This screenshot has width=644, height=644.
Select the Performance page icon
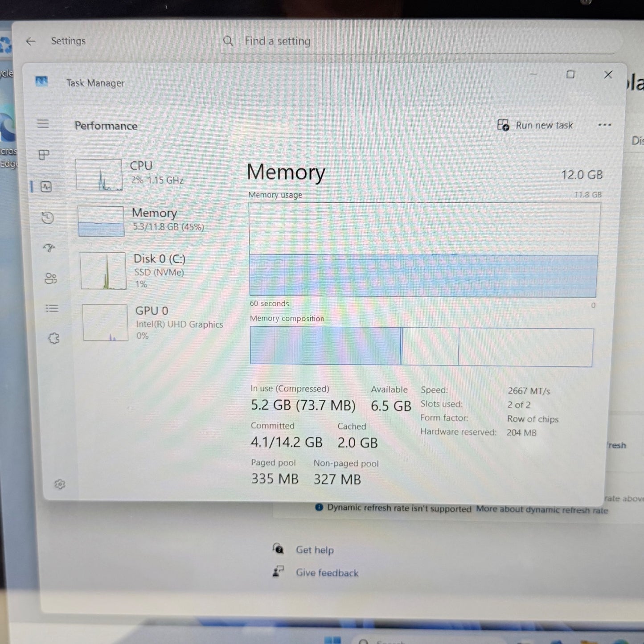pos(43,186)
